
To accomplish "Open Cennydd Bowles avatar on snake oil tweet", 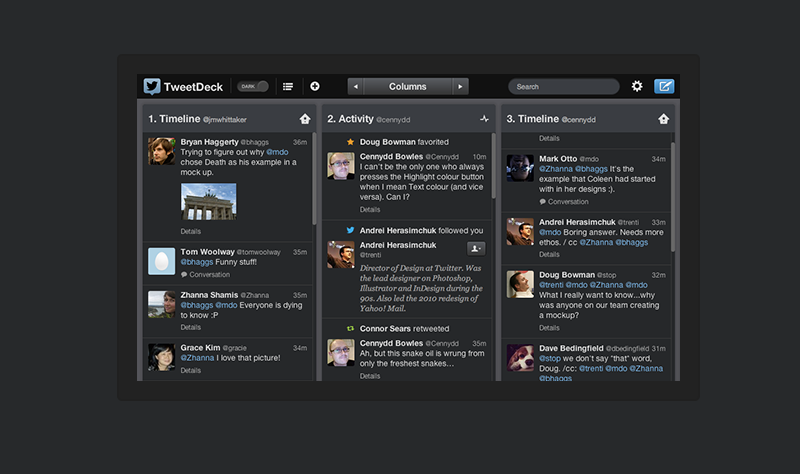I will pyautogui.click(x=341, y=353).
